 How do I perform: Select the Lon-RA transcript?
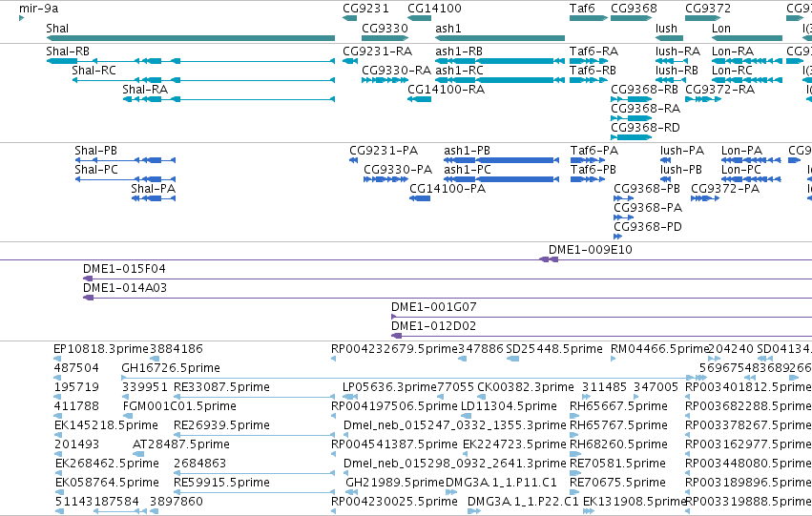747,61
